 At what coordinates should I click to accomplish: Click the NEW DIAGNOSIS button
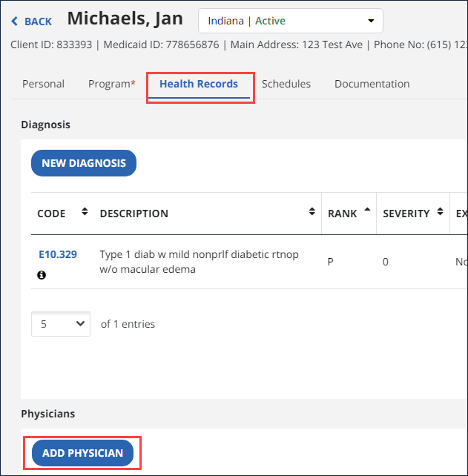pos(84,163)
